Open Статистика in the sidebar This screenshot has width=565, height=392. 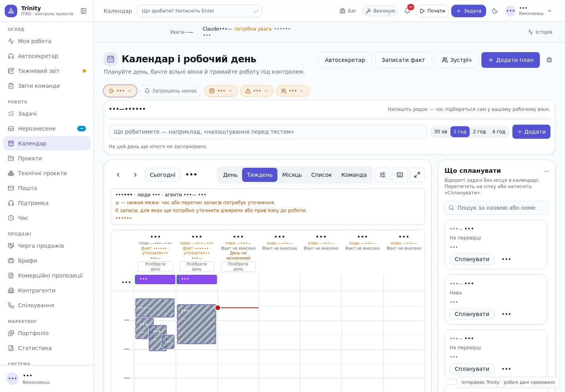pyautogui.click(x=47, y=348)
